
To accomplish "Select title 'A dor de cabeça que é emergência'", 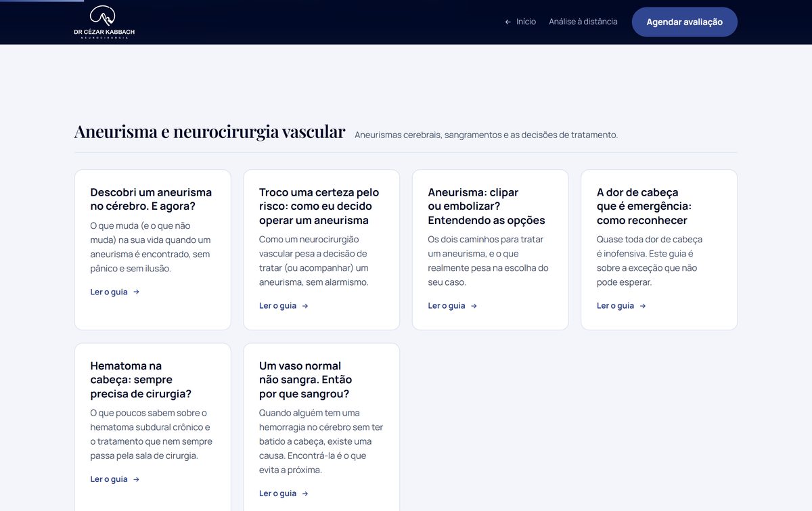I will [x=644, y=206].
